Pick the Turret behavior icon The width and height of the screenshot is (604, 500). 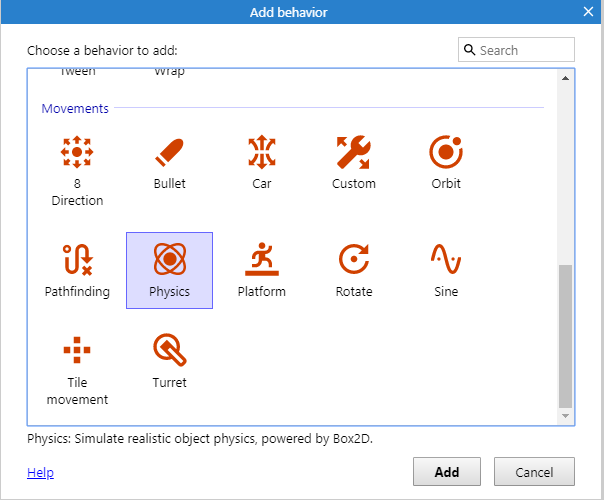pyautogui.click(x=169, y=352)
